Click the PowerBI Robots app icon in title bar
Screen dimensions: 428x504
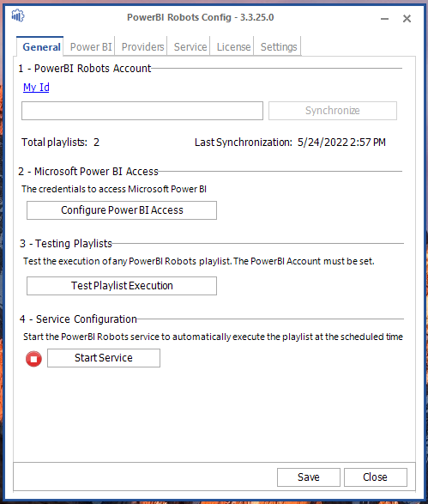tap(18, 15)
